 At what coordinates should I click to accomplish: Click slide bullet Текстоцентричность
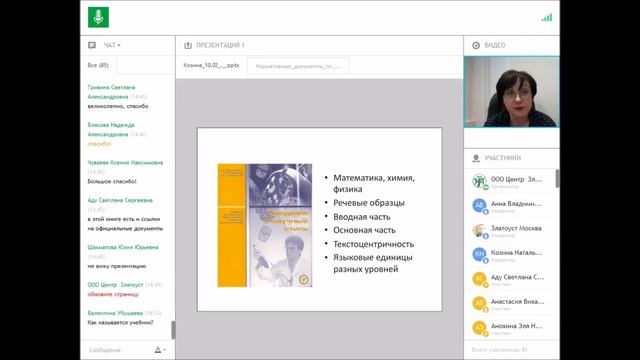[373, 244]
